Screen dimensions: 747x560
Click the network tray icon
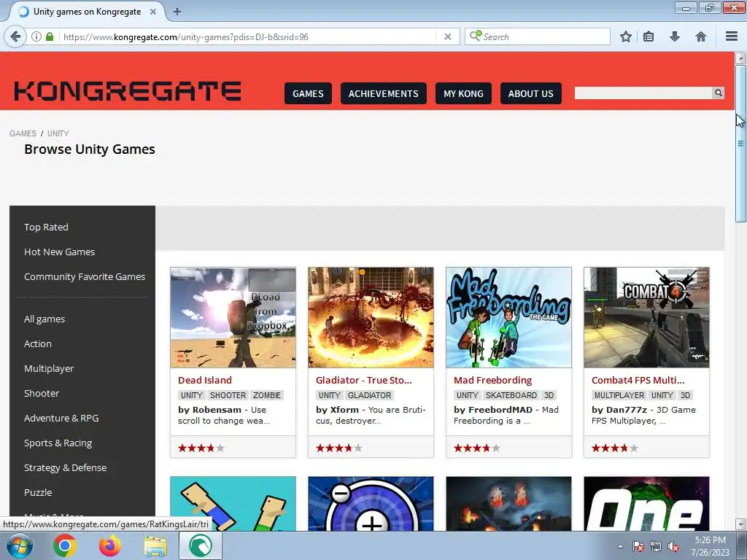(x=656, y=546)
